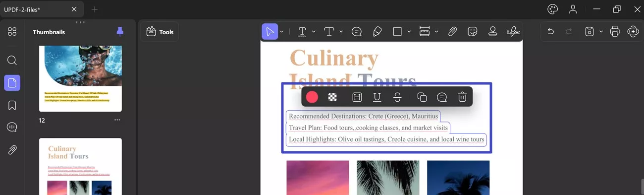The height and width of the screenshot is (195, 644).
Task: Open the Tools menu button
Action: (160, 32)
